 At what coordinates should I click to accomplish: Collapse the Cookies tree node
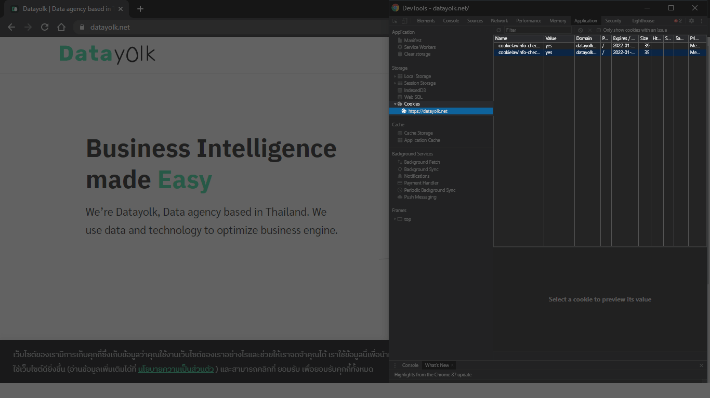click(395, 104)
